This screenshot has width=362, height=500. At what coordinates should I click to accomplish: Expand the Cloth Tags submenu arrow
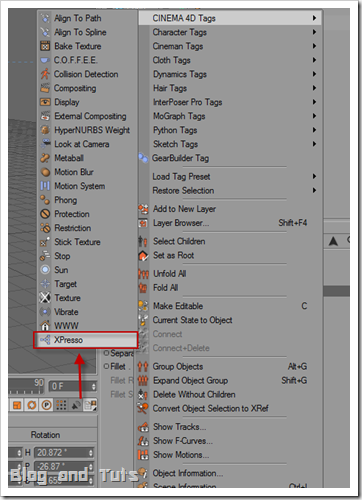(314, 60)
